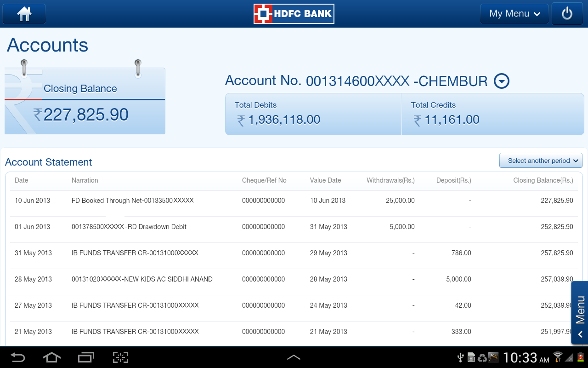The width and height of the screenshot is (588, 368).
Task: Click the HDFC Bank logo
Action: point(294,14)
